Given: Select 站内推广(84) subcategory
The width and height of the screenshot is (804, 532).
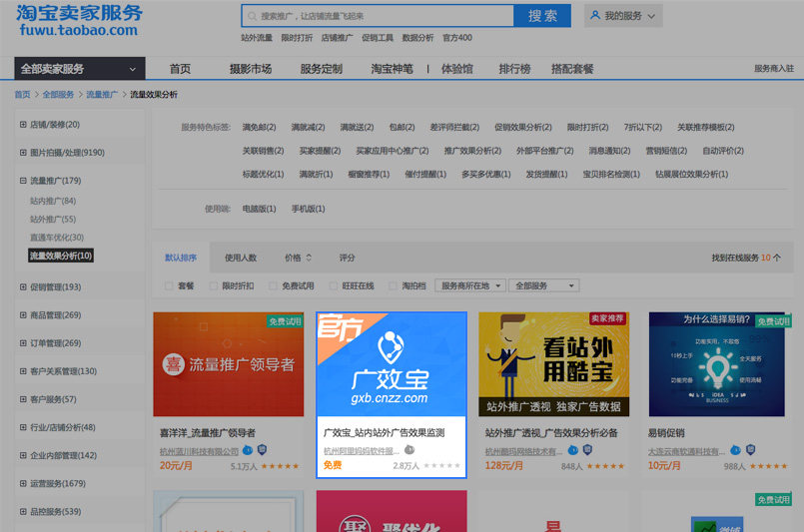Looking at the screenshot, I should [x=53, y=201].
